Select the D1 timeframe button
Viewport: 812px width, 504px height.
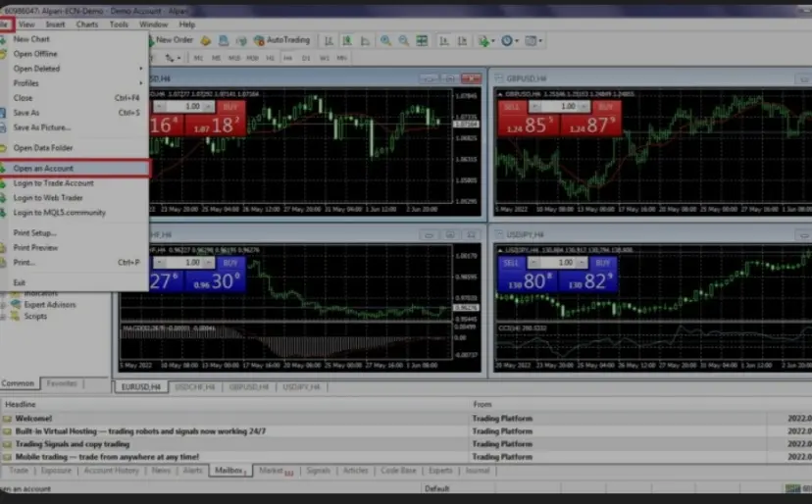click(305, 58)
